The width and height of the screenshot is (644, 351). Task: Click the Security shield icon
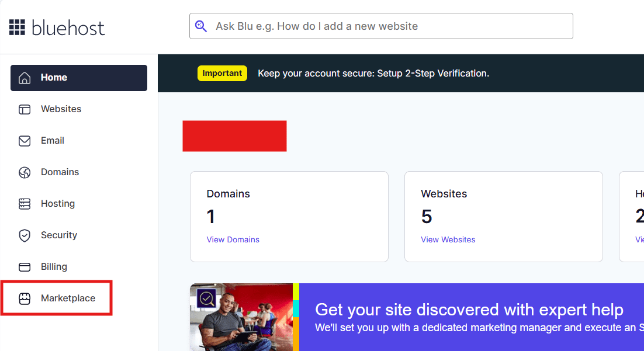tap(25, 235)
